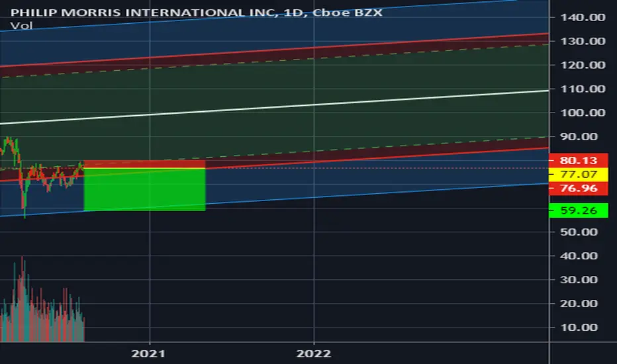Select the white channel midline
The width and height of the screenshot is (617, 364).
click(x=274, y=107)
